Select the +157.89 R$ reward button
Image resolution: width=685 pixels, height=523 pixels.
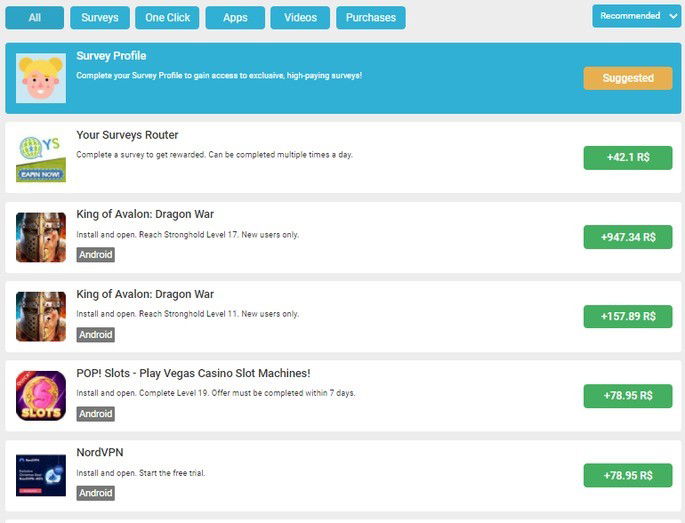pyautogui.click(x=628, y=316)
